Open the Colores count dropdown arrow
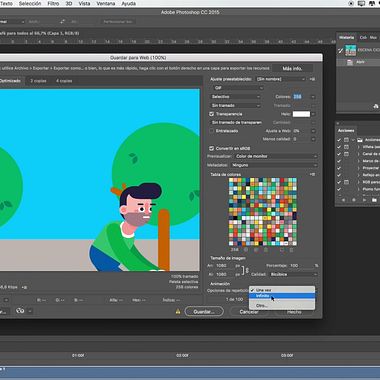Viewport: 380px width, 380px height. [313, 97]
